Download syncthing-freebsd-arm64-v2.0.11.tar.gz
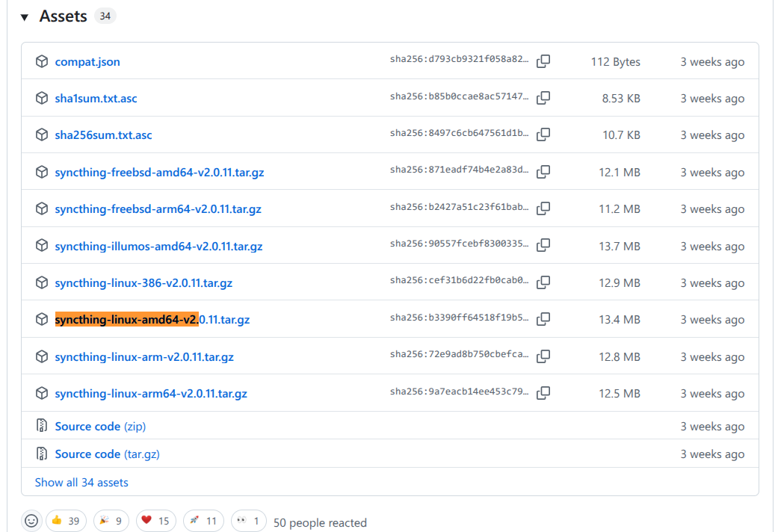Viewport: 775px width, 532px height. pos(158,209)
